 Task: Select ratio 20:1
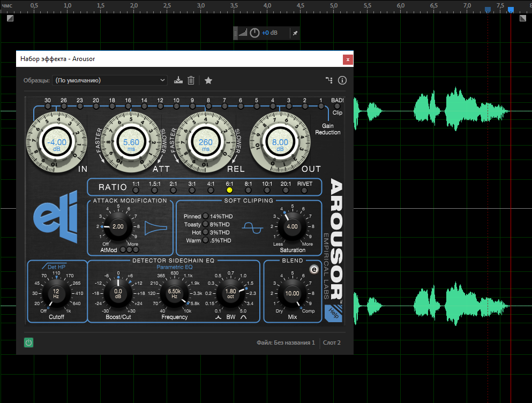coord(286,191)
